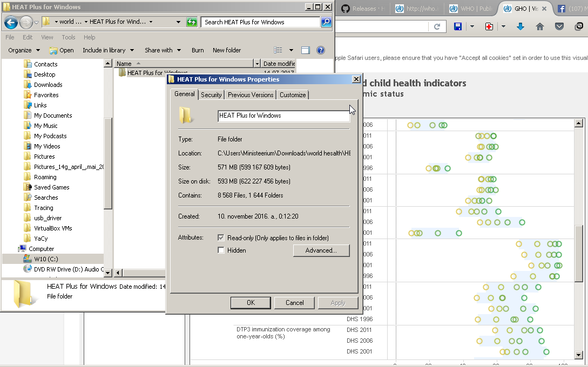Click the red cross toolbar icon in Firefox
The image size is (588, 367).
pos(489,26)
